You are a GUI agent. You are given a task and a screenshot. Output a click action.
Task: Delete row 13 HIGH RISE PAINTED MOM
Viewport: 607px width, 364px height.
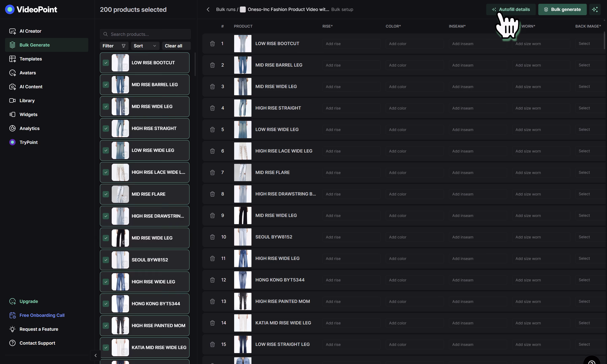point(212,301)
